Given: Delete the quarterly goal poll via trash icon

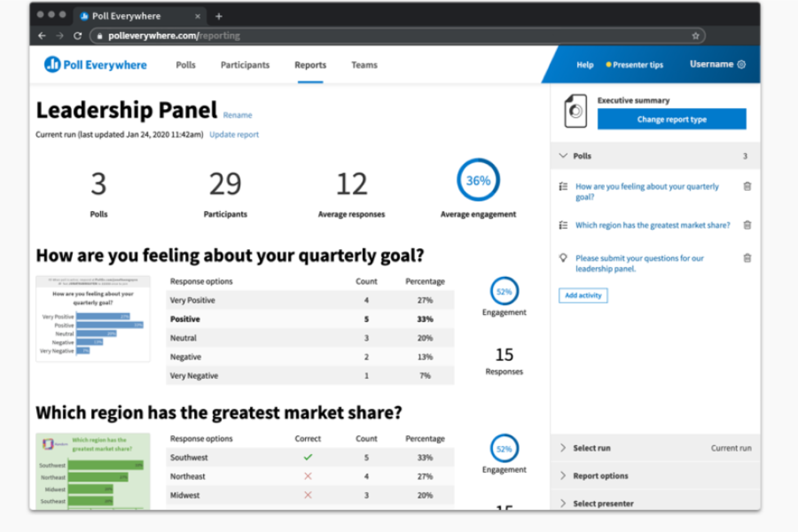Looking at the screenshot, I should pos(747,186).
